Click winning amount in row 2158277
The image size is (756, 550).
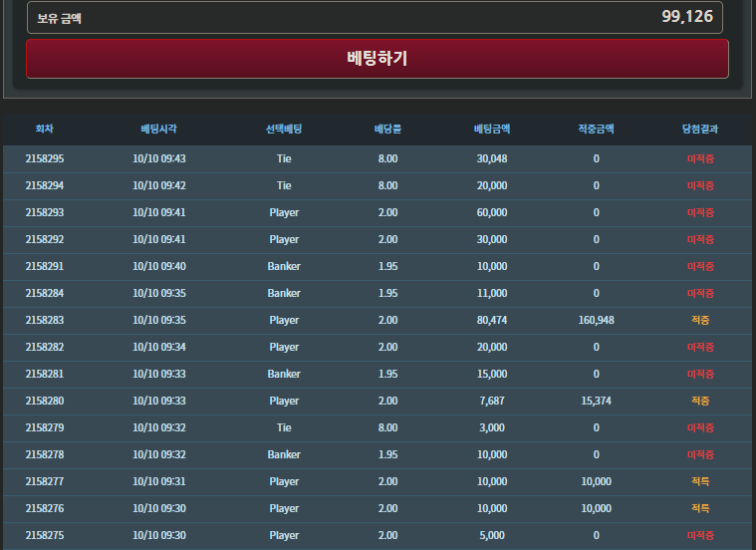click(596, 481)
